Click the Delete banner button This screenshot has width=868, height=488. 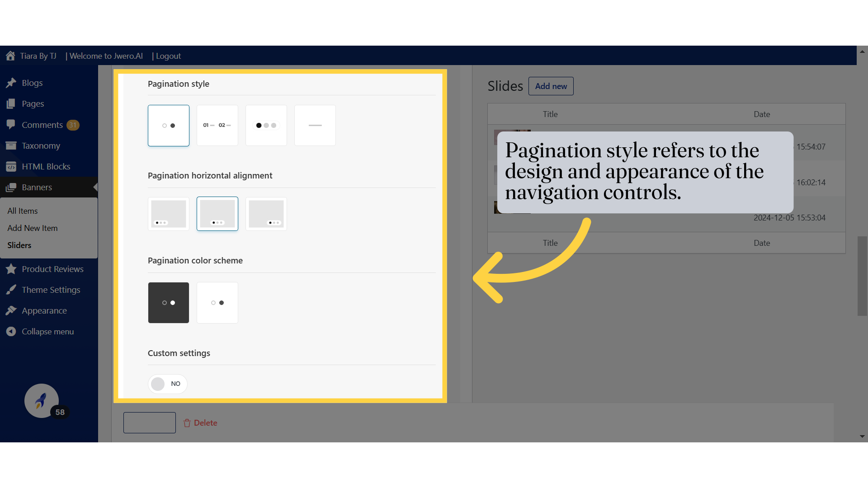[x=200, y=422]
